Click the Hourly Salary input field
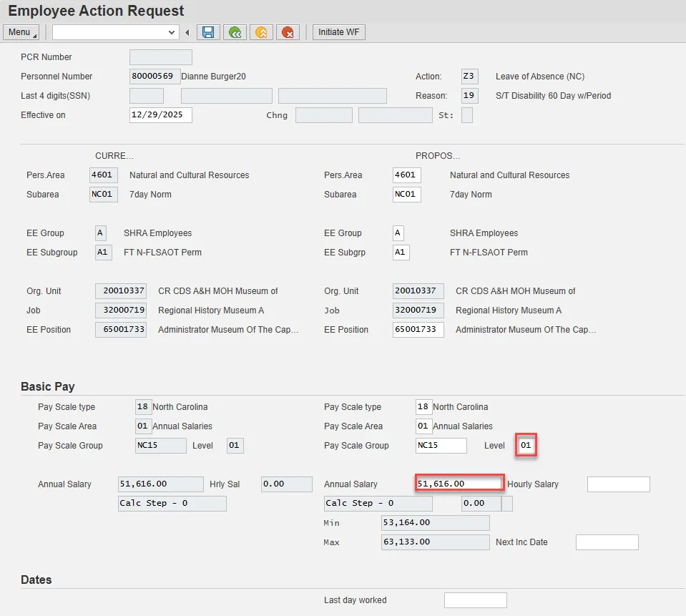Image resolution: width=686 pixels, height=616 pixels. (618, 484)
